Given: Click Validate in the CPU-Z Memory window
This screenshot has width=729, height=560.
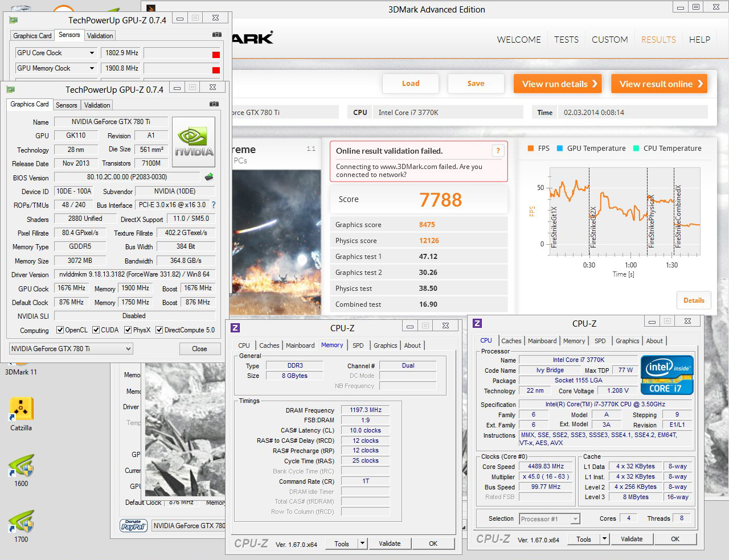Looking at the screenshot, I should coord(390,543).
